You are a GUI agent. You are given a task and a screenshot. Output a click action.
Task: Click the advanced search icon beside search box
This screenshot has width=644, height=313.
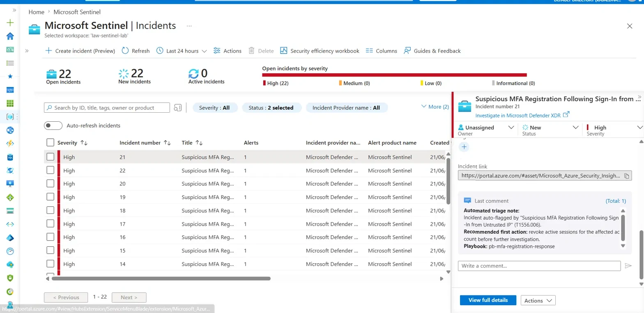point(178,108)
